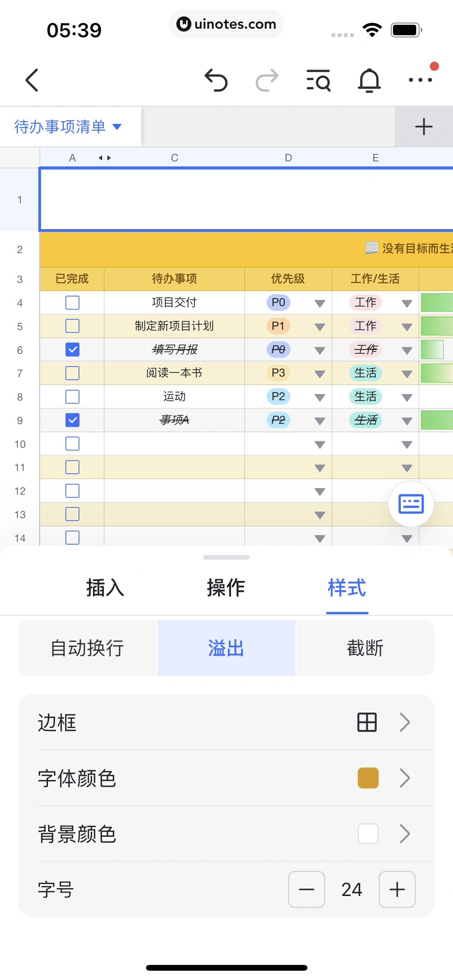The image size is (453, 980).
Task: Tap the font size value 24
Action: tap(352, 889)
